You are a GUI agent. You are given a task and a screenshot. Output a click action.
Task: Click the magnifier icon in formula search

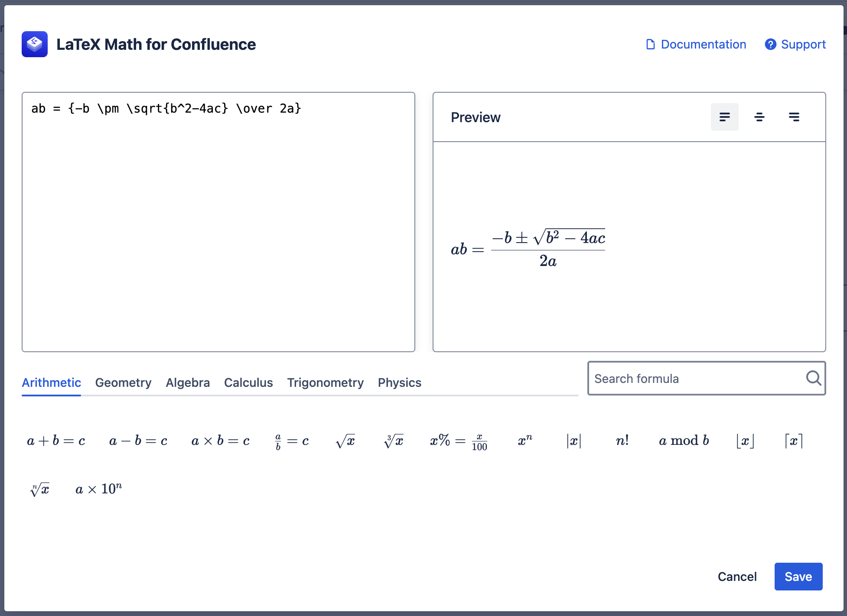[814, 378]
